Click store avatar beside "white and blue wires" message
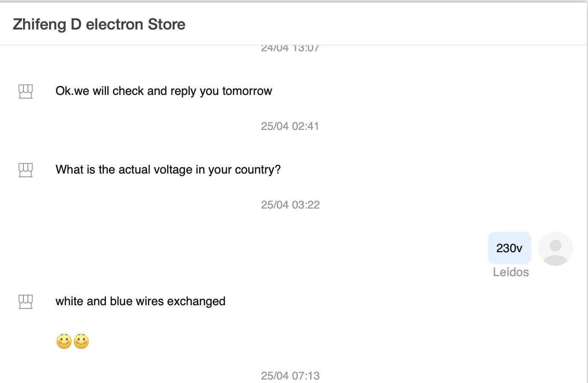Image resolution: width=588 pixels, height=383 pixels. point(26,301)
